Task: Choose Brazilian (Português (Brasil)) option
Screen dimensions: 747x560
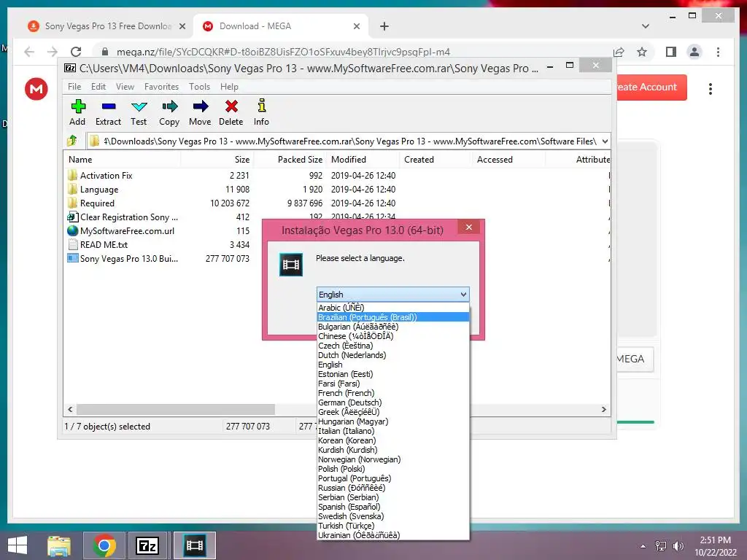Action: (393, 317)
